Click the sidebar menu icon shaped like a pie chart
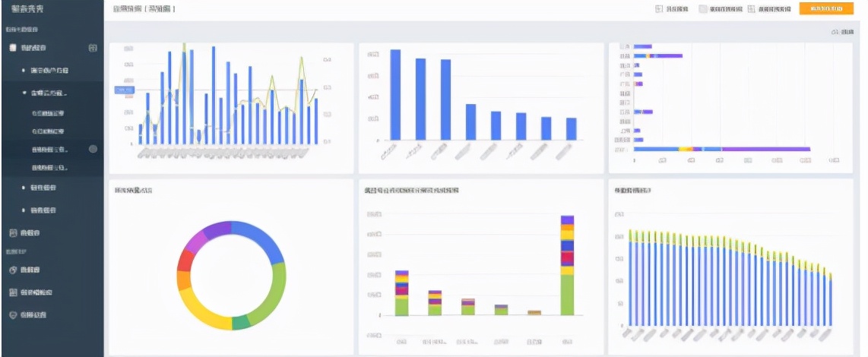The width and height of the screenshot is (868, 357). pos(14,270)
